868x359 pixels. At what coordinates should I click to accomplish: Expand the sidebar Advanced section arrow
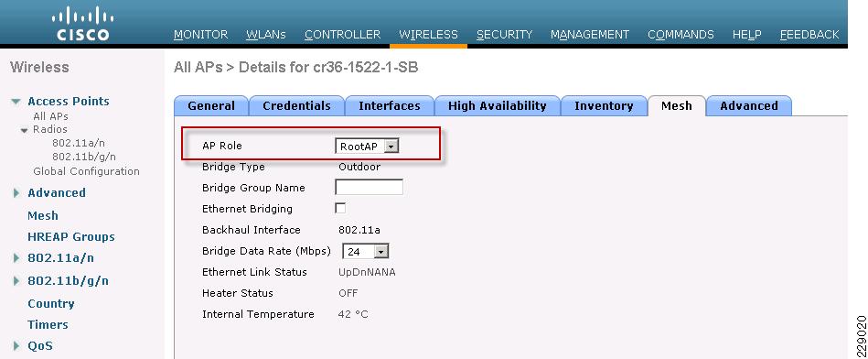[16, 193]
